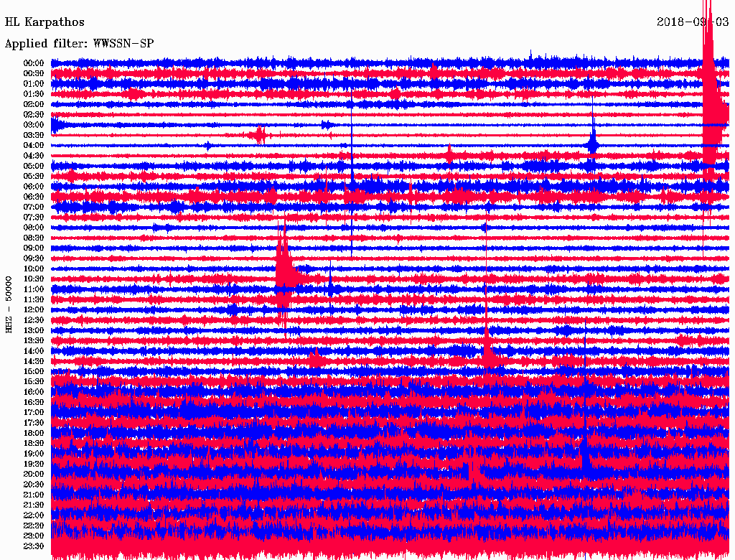Select the 01:00 time label

point(33,84)
